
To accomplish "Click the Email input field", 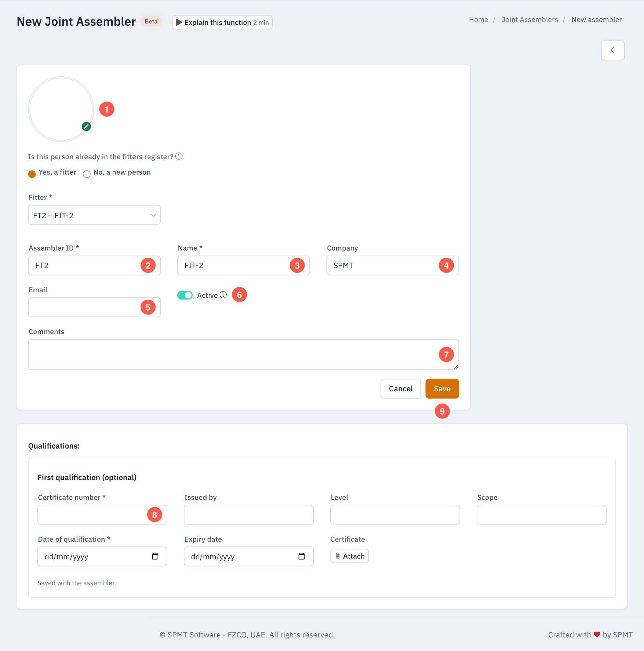I will (94, 307).
